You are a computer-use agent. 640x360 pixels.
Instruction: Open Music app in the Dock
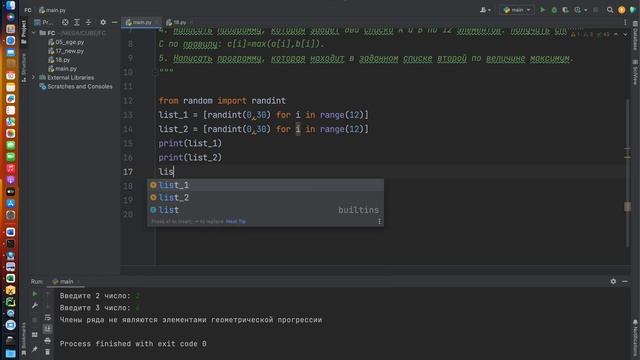click(x=11, y=168)
